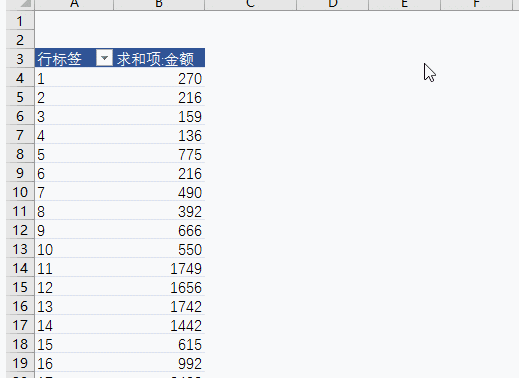The width and height of the screenshot is (519, 378).
Task: Click the cell with value 490
Action: 159,192
